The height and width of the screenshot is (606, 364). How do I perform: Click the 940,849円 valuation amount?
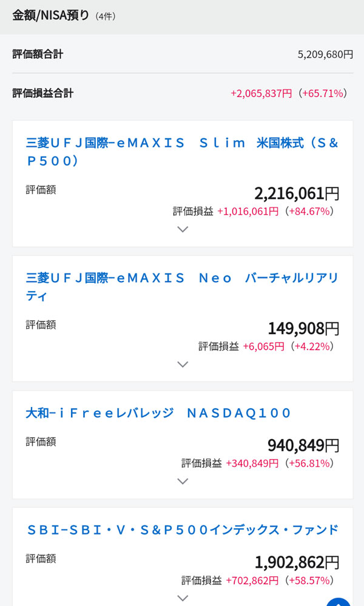[303, 445]
